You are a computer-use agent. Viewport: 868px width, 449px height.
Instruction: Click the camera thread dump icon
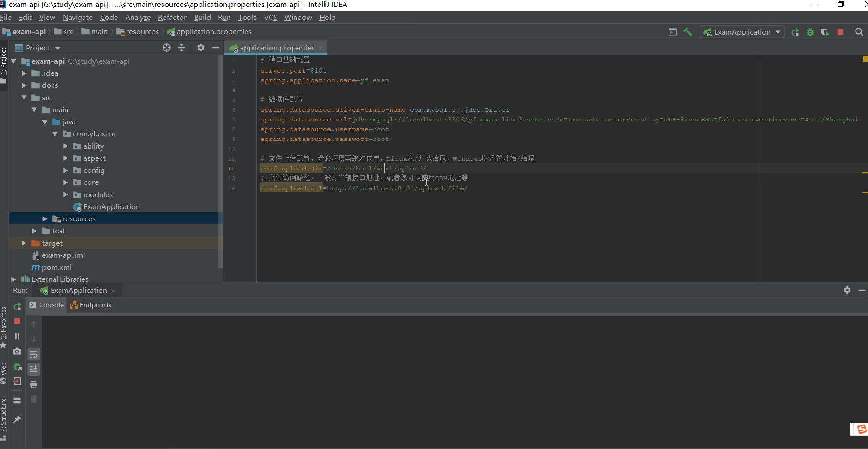(x=17, y=352)
